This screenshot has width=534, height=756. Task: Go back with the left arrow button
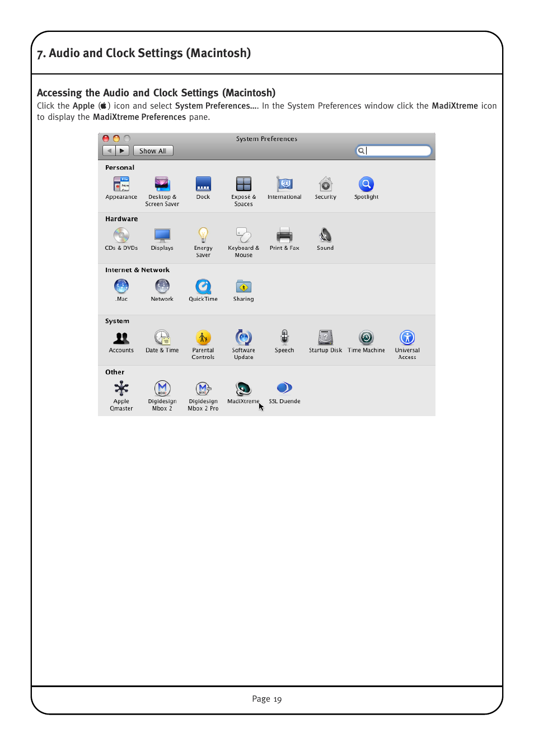[110, 151]
